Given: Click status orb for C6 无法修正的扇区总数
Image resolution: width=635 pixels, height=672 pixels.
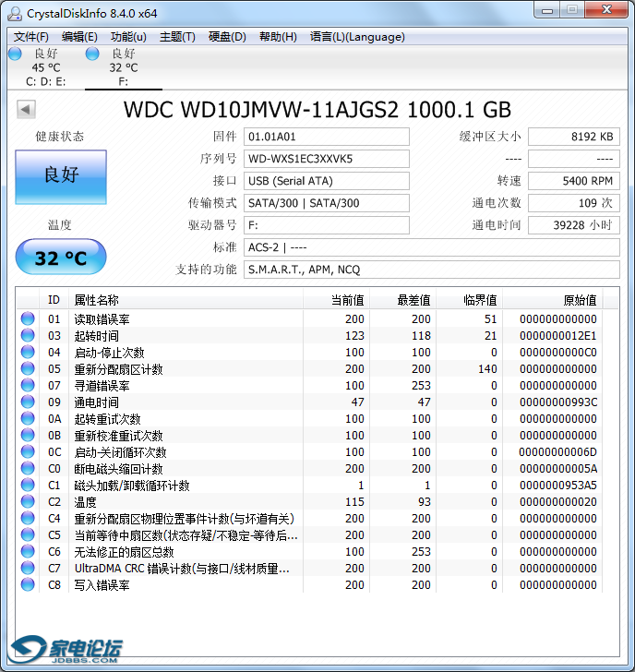Looking at the screenshot, I should point(28,552).
